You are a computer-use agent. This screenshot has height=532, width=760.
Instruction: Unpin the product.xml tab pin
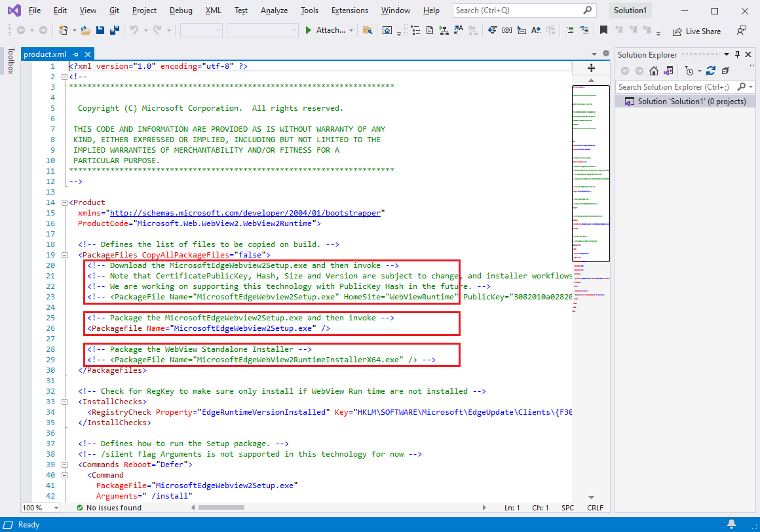point(75,54)
